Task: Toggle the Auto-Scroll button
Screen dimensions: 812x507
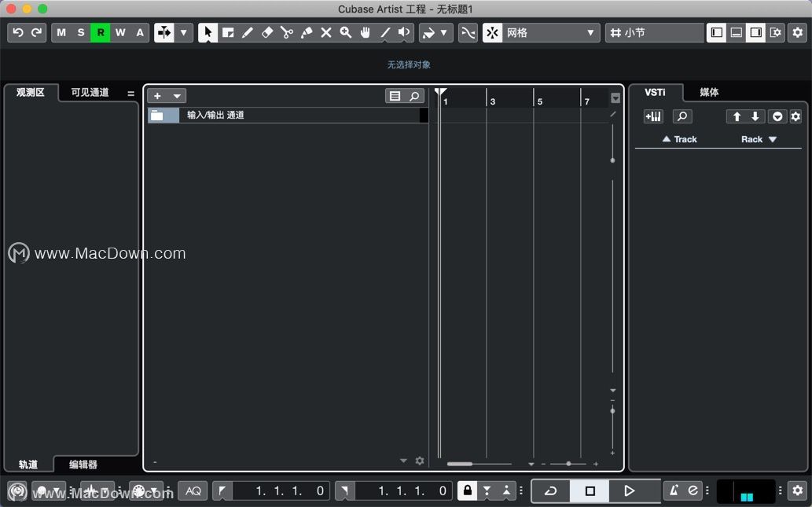Action: (x=164, y=33)
